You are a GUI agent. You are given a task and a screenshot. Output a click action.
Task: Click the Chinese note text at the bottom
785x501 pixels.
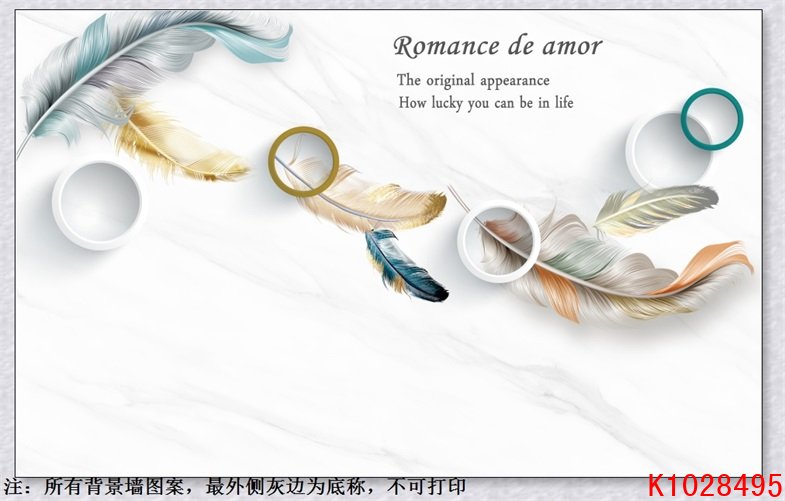(x=235, y=486)
